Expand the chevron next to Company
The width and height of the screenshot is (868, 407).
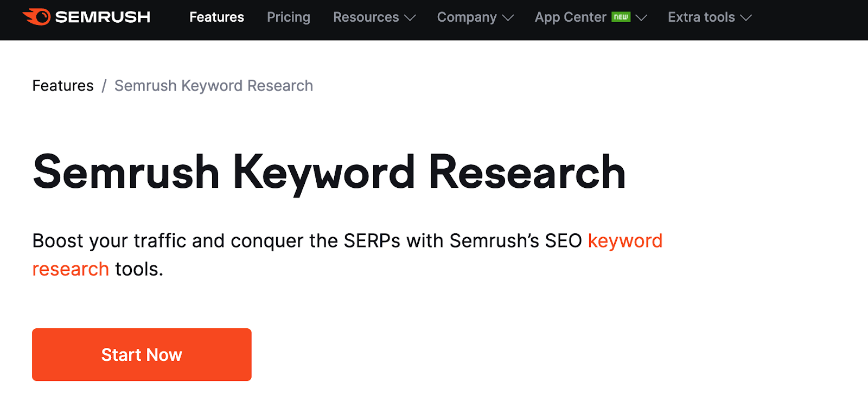(x=508, y=18)
